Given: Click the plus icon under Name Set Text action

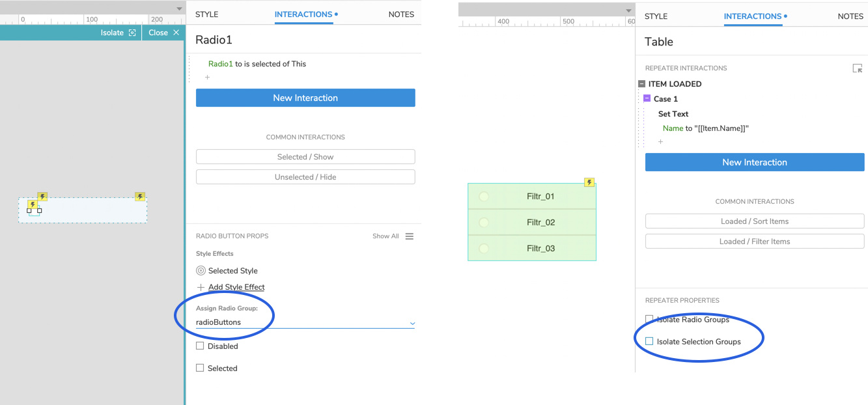Looking at the screenshot, I should pyautogui.click(x=660, y=142).
